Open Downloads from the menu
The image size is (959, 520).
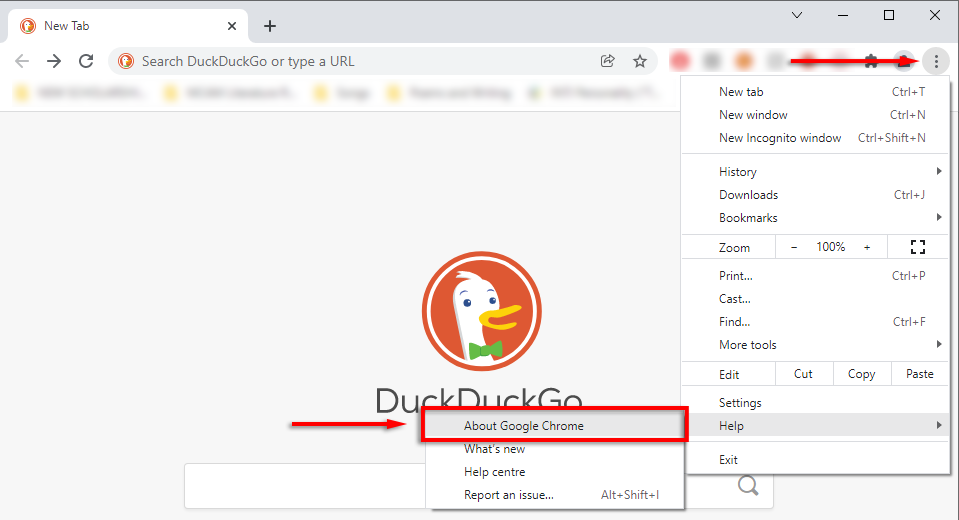[x=815, y=195]
